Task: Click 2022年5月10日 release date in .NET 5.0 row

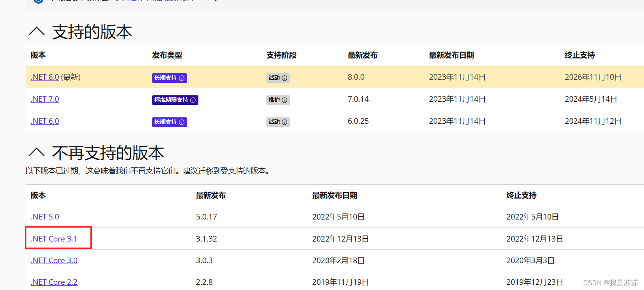Action: [x=338, y=217]
